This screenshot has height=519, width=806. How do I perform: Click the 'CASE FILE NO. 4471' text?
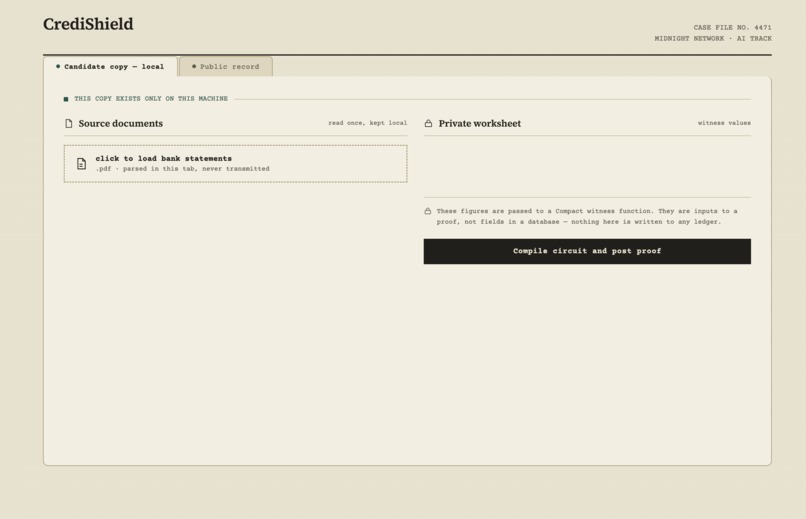[732, 27]
